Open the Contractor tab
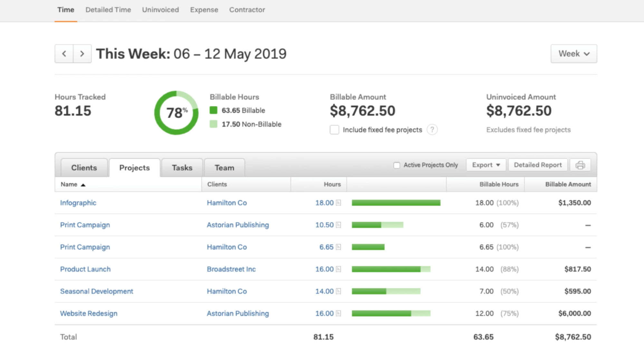The height and width of the screenshot is (346, 644). pyautogui.click(x=247, y=10)
